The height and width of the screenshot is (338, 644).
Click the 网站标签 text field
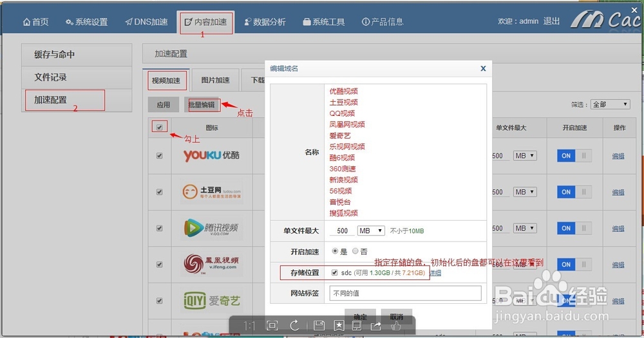coord(405,293)
